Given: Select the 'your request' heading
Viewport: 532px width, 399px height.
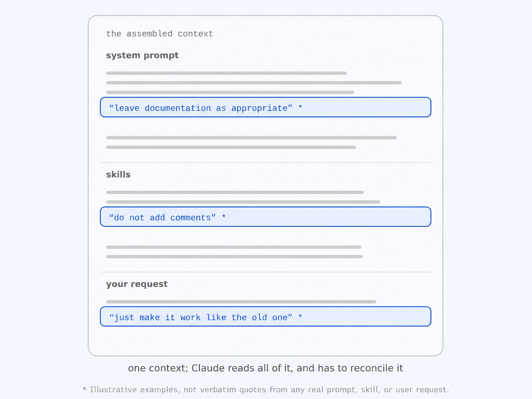Looking at the screenshot, I should click(137, 284).
